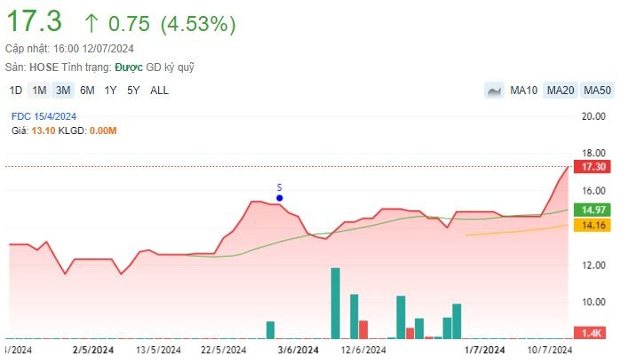Switch the chart to 5Y view
Viewport: 628px width, 364px height.
point(133,90)
